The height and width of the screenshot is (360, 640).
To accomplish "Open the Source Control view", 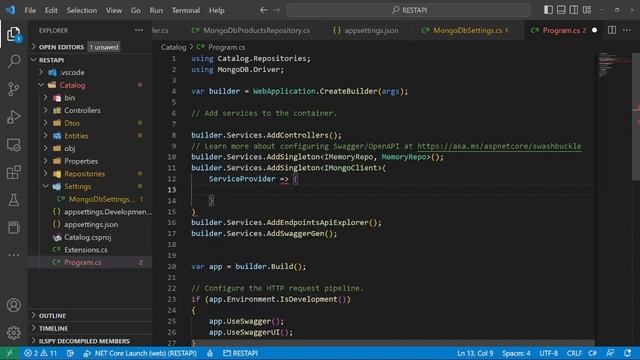I will pyautogui.click(x=14, y=89).
